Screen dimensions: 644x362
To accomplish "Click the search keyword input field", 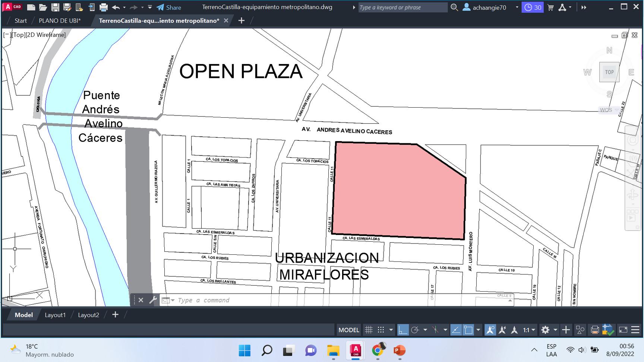I will pos(402,7).
